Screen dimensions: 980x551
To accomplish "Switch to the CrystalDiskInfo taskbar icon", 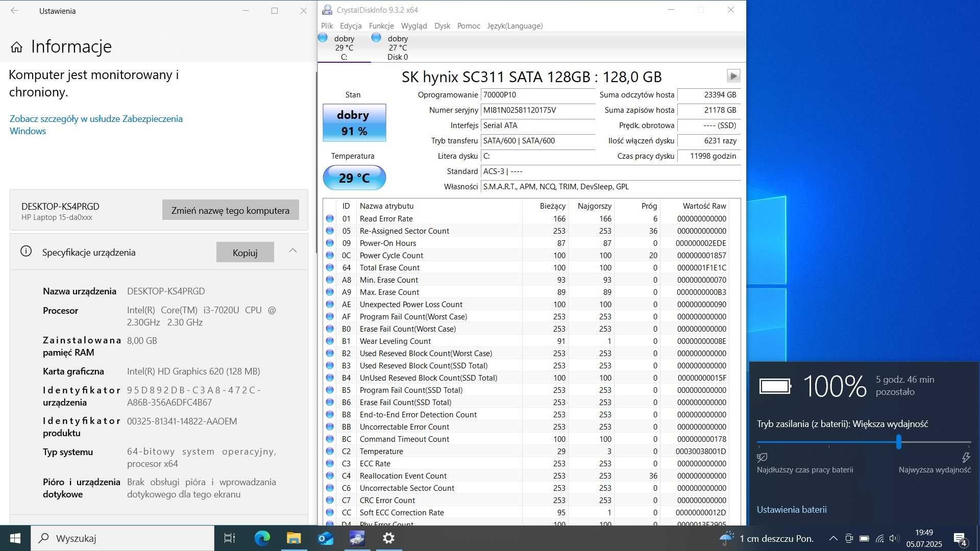I will (357, 538).
